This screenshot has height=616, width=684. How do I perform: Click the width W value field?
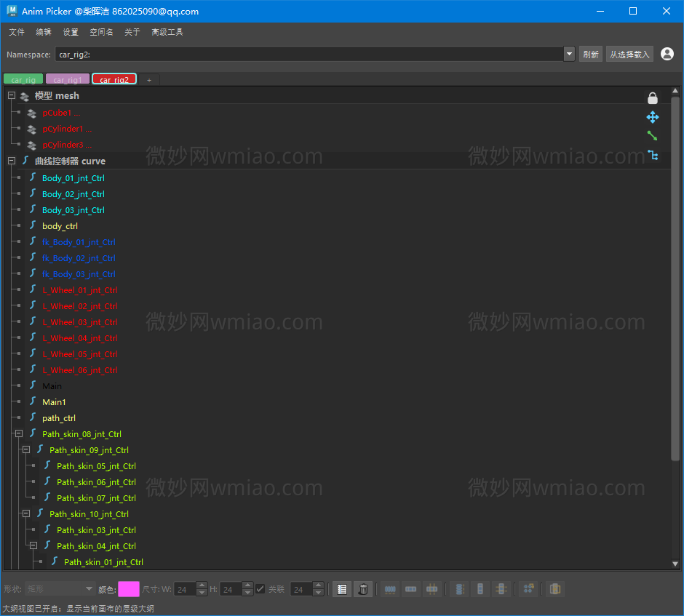185,589
